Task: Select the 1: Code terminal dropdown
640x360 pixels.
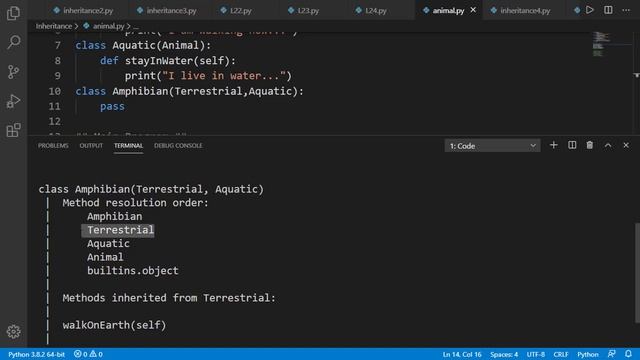Action: (x=492, y=146)
